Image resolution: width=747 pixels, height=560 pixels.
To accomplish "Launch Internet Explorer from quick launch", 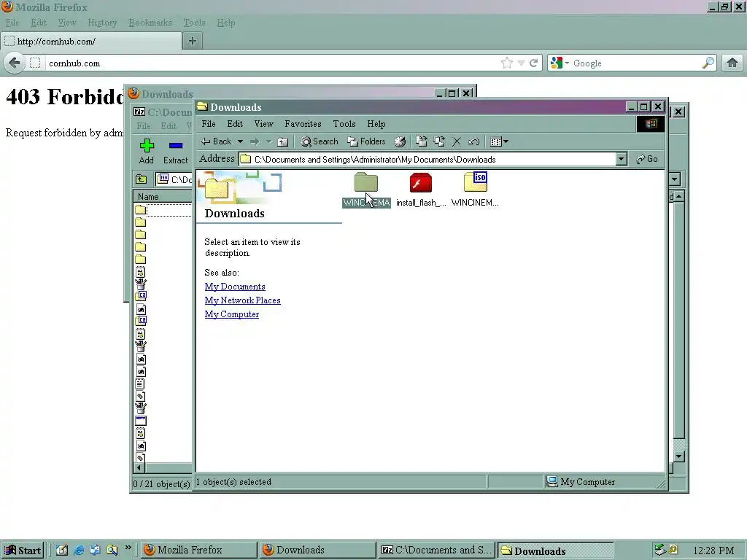I will tap(79, 550).
